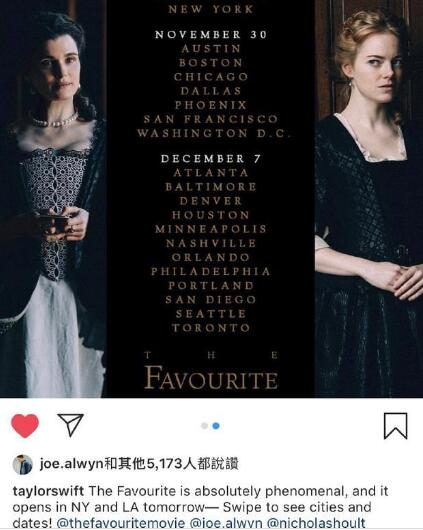Tap SAN FRANCISCO in the city list

(211, 119)
